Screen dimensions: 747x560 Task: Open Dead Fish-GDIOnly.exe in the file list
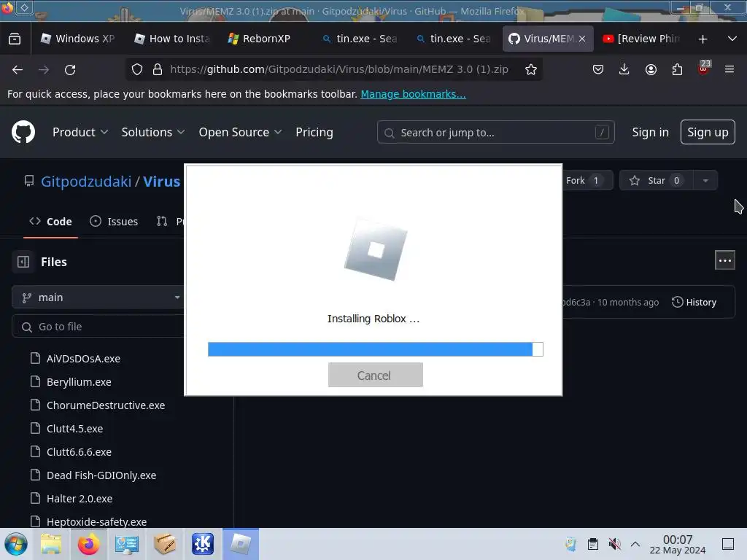coord(101,475)
